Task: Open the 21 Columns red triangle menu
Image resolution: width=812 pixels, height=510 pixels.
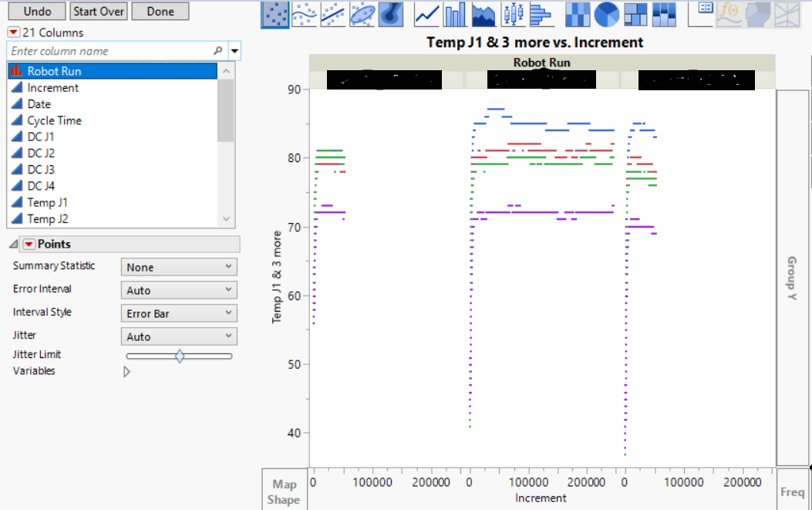Action: (x=13, y=32)
